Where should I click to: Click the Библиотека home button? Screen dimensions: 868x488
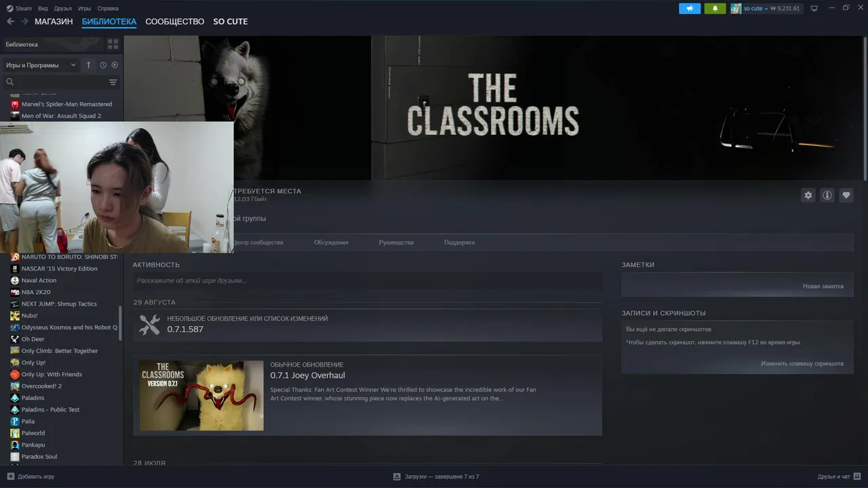click(x=52, y=44)
